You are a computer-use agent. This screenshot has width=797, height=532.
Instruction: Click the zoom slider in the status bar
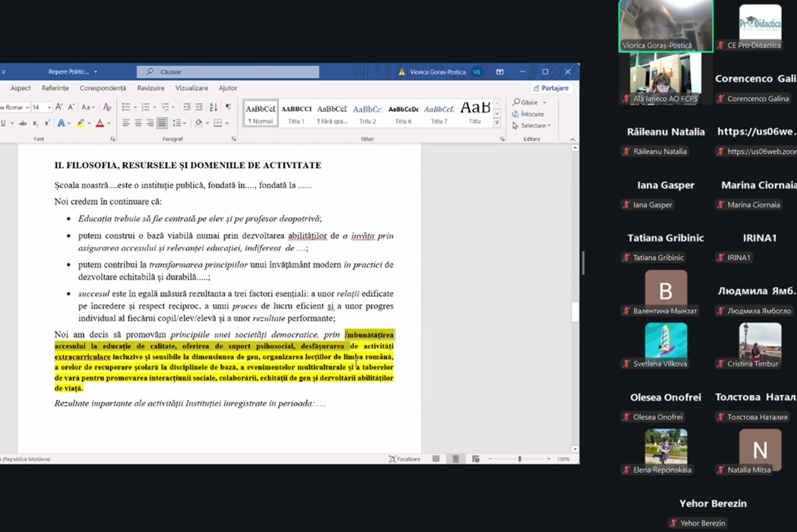point(520,459)
